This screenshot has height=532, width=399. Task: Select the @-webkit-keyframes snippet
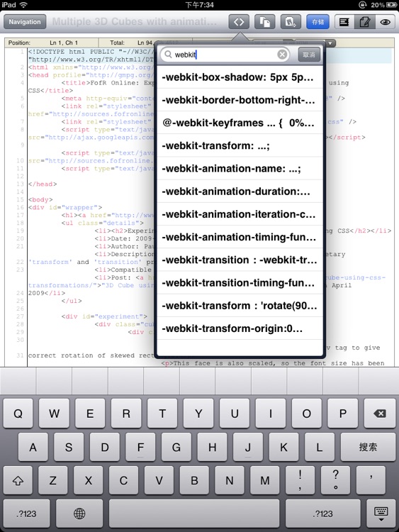(x=240, y=123)
